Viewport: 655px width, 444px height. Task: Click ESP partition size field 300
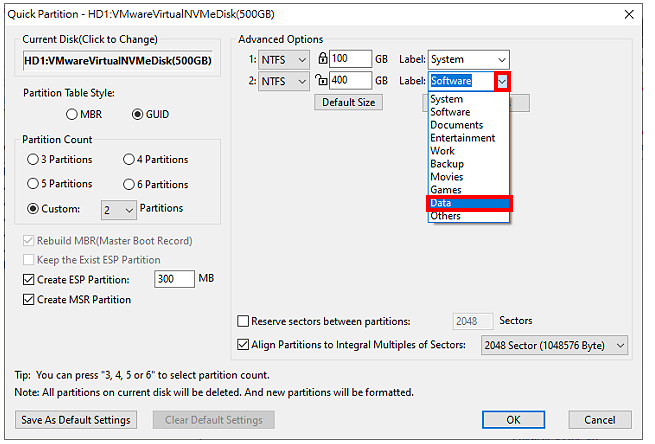pos(174,279)
